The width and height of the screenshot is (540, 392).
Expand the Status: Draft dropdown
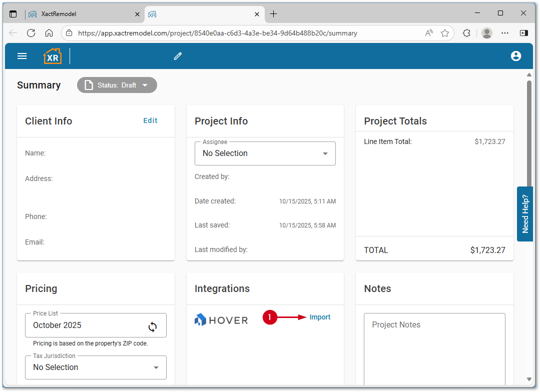pos(117,85)
